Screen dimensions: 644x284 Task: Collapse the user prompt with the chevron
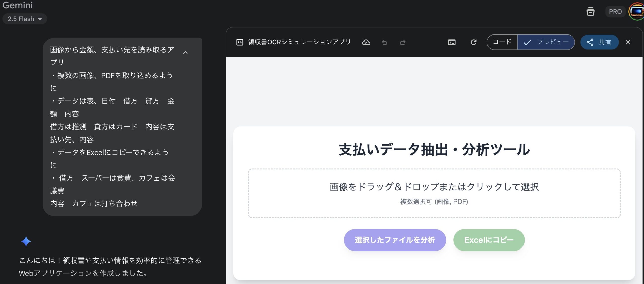(185, 53)
